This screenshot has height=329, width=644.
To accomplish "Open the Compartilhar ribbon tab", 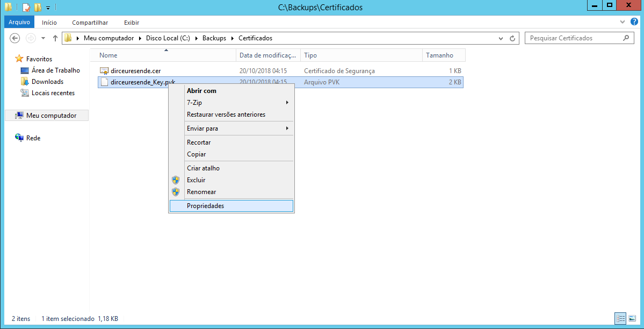I will click(90, 23).
